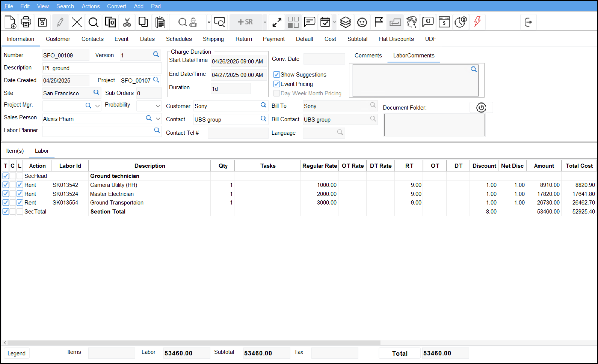Image resolution: width=598 pixels, height=364 pixels.
Task: Uncheck the Show Suggestions checkbox
Action: [x=276, y=74]
